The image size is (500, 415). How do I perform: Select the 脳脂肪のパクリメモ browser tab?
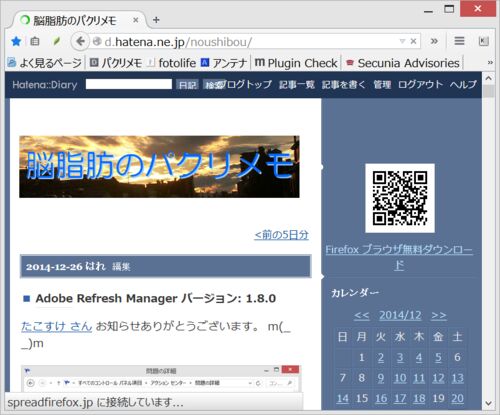(79, 20)
